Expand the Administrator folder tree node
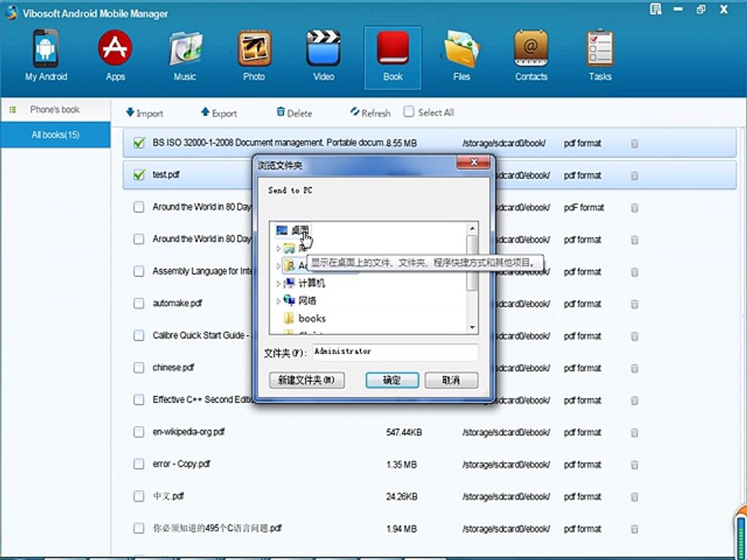This screenshot has width=747, height=560. point(279,266)
